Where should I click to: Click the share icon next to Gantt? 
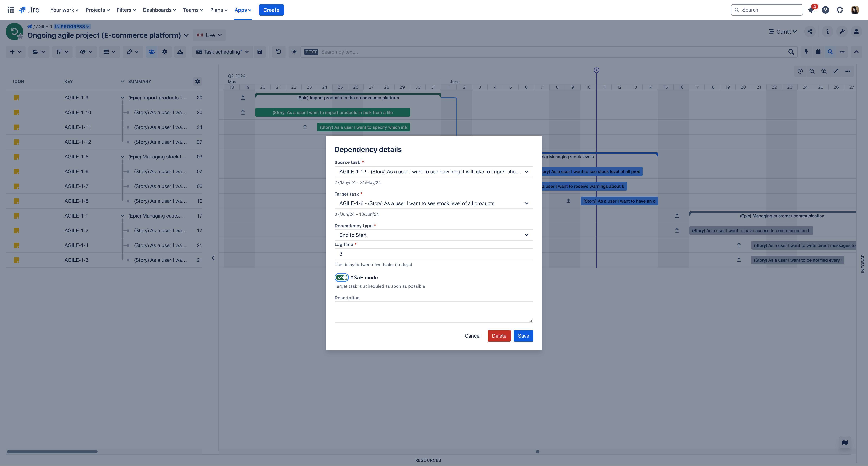pyautogui.click(x=810, y=31)
